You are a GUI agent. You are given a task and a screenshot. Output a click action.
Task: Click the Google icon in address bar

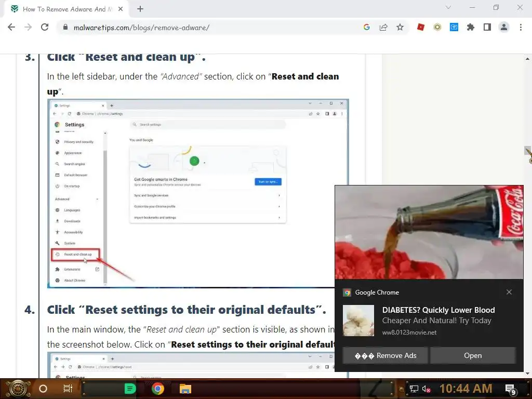pos(366,27)
